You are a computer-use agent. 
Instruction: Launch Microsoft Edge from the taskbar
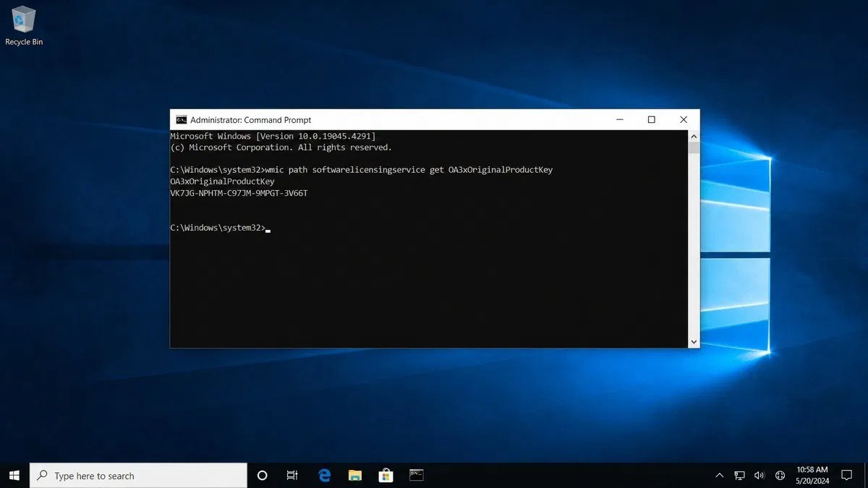pos(325,475)
